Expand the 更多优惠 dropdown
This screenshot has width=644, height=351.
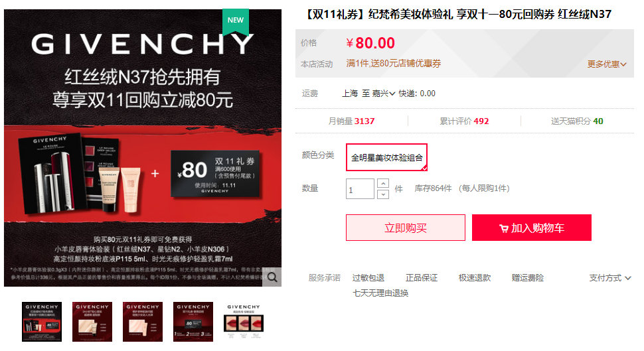607,64
